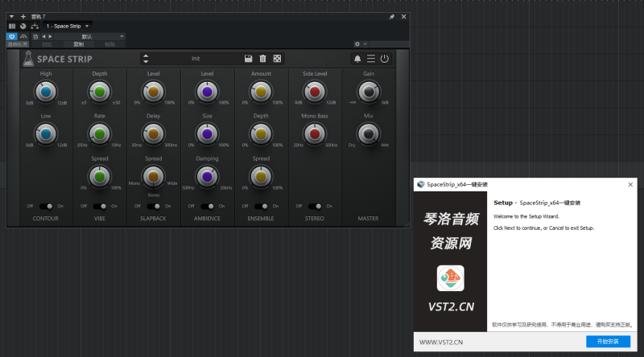Click the red Mono Bass knob
The image size is (644, 357).
tap(315, 134)
